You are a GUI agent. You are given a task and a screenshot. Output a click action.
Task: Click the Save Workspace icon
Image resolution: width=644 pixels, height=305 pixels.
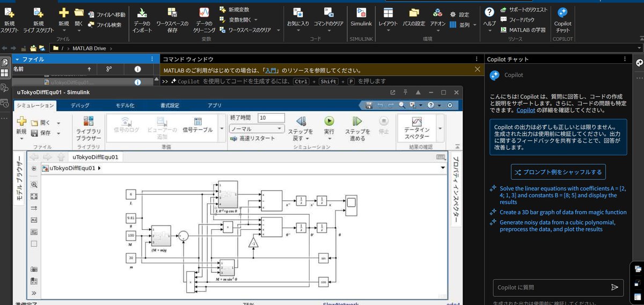[x=172, y=12]
